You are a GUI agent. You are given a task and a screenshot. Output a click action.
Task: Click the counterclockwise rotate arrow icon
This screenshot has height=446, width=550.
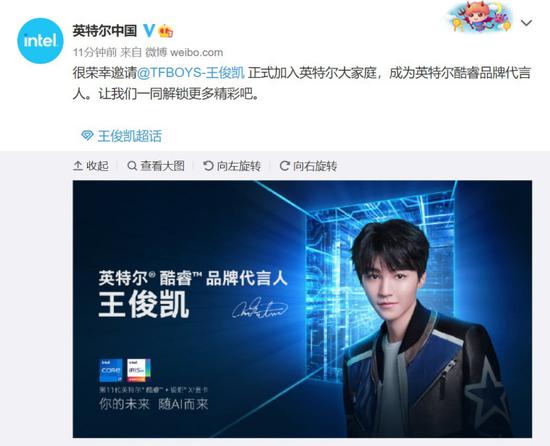(208, 165)
